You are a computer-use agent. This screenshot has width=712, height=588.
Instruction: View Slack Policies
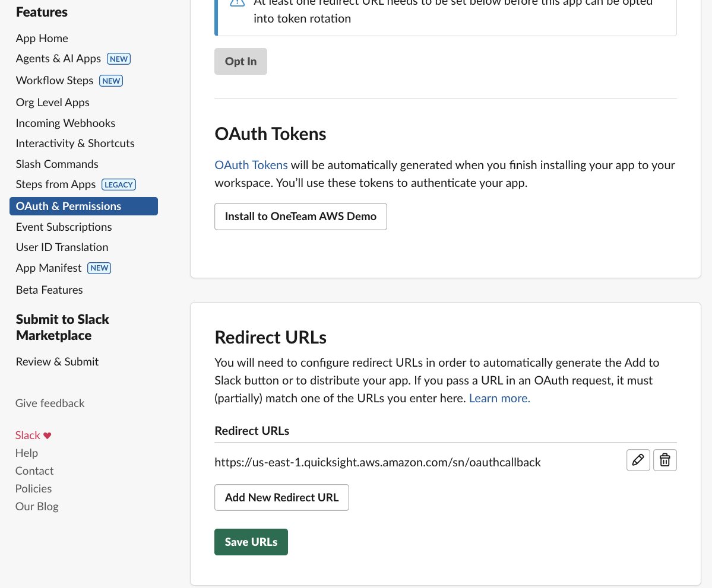click(33, 488)
